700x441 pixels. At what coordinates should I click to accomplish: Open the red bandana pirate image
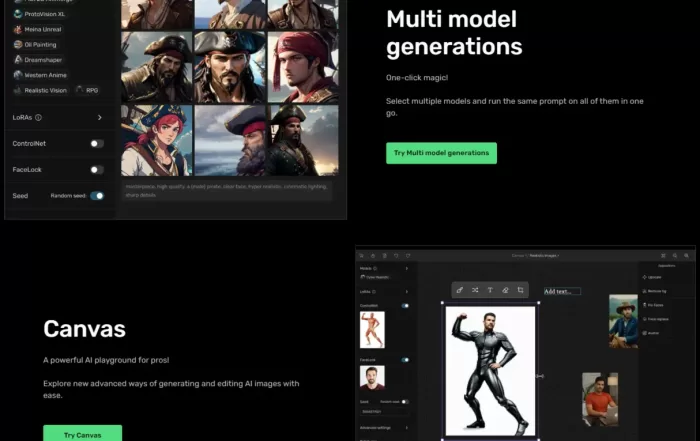[303, 67]
